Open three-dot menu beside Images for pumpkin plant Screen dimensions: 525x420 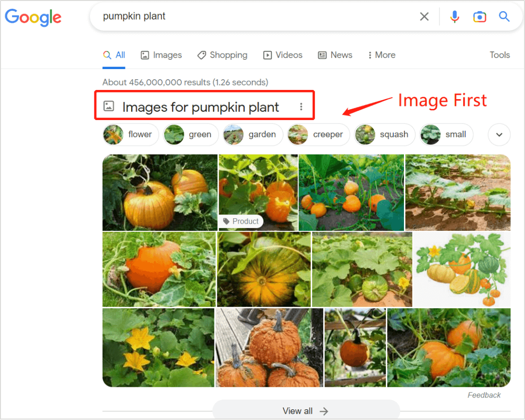(301, 106)
